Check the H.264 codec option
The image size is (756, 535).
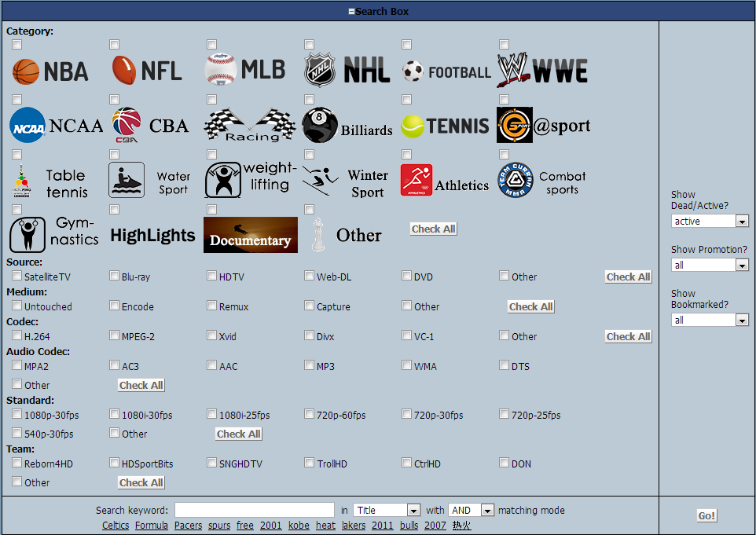click(x=17, y=335)
